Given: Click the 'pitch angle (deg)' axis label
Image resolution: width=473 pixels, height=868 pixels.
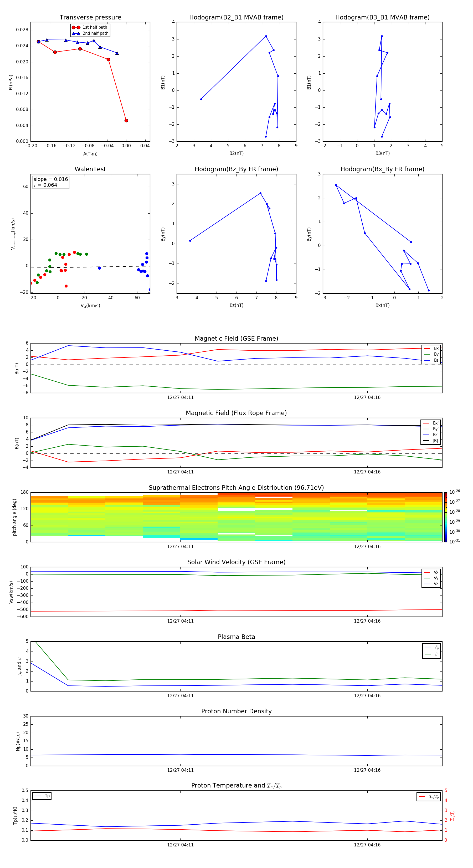Looking at the screenshot, I should click(x=14, y=517).
